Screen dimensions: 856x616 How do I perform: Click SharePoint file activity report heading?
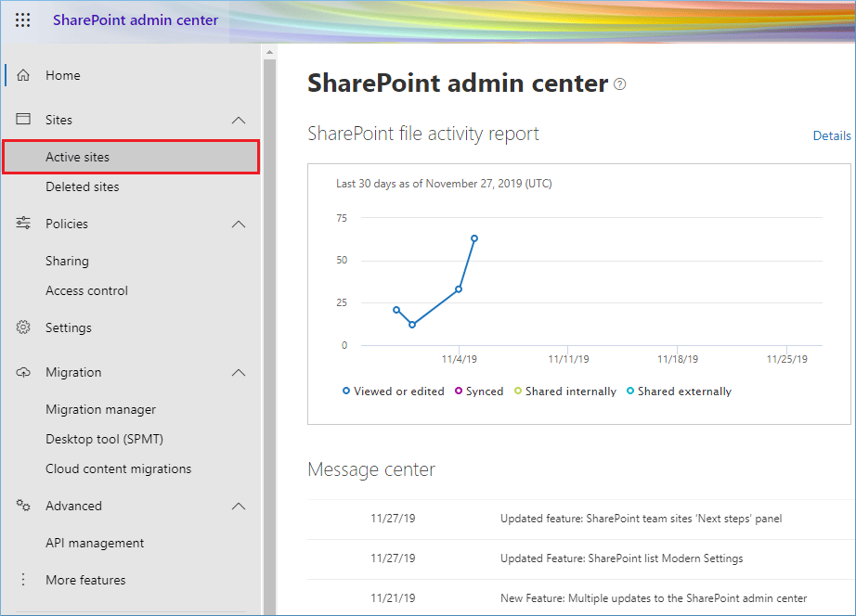423,134
